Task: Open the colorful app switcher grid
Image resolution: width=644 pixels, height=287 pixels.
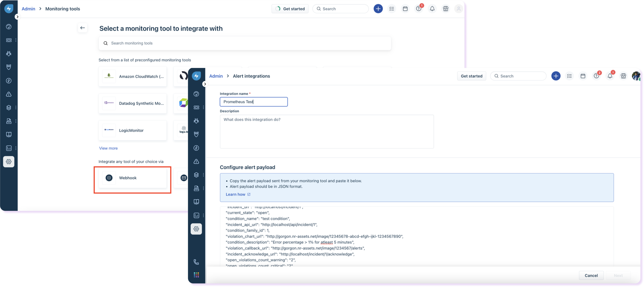Action: point(196,275)
